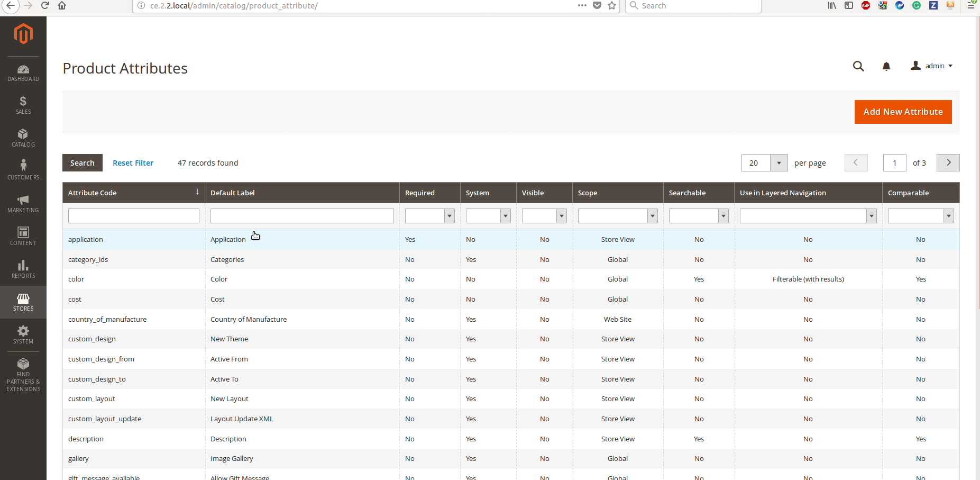Open the Dashboard from the Magento sidebar

[x=23, y=73]
